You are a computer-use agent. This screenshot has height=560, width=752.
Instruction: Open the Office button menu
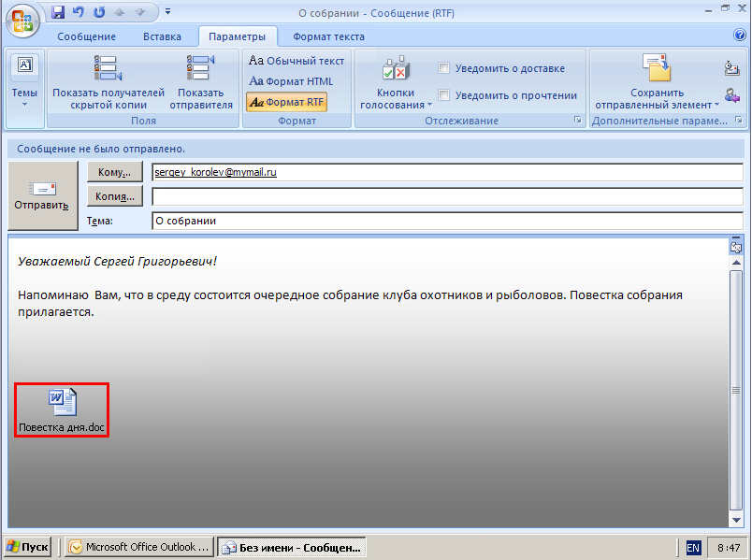tap(22, 22)
